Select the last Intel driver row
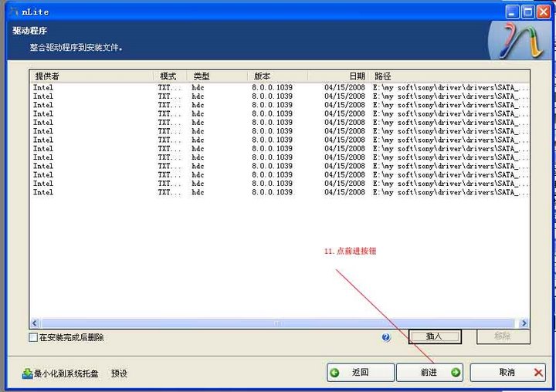 coord(280,192)
